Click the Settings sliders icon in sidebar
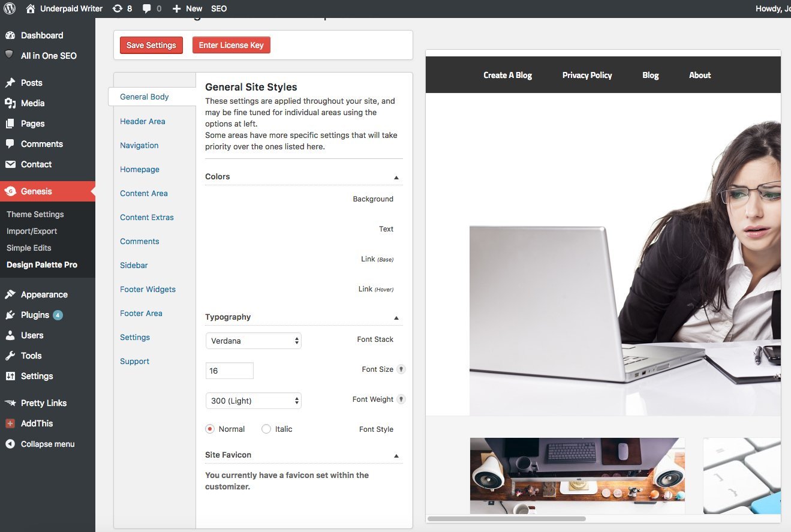 [x=10, y=376]
